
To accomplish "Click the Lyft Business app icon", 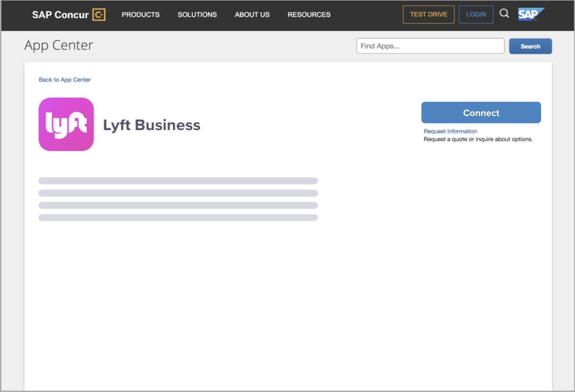I will click(x=66, y=124).
